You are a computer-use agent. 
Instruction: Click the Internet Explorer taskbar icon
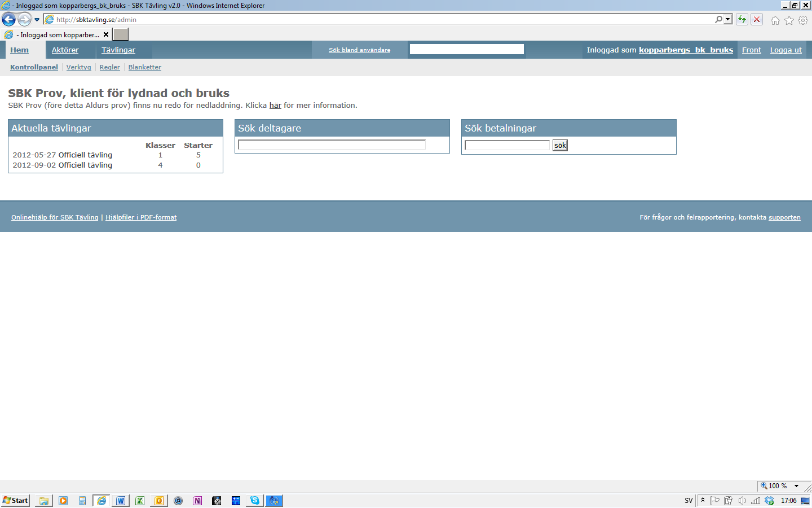click(x=101, y=501)
